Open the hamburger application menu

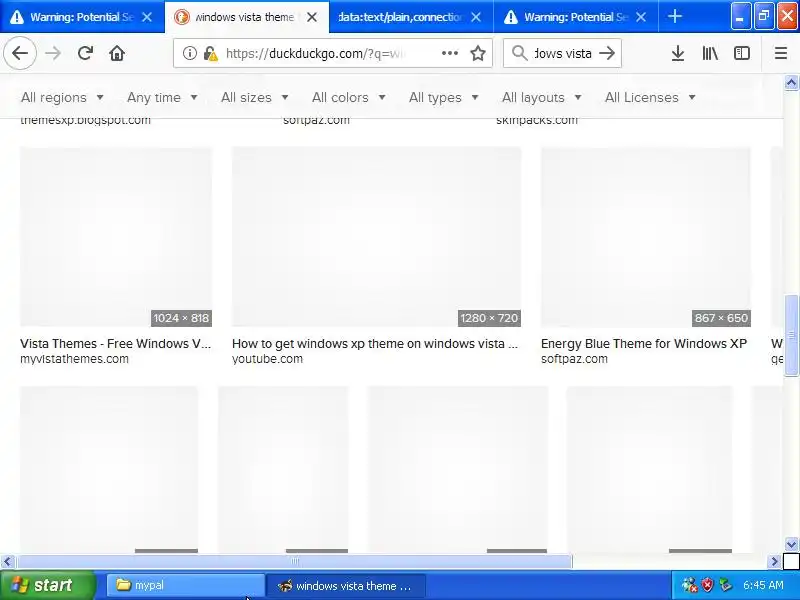781,53
